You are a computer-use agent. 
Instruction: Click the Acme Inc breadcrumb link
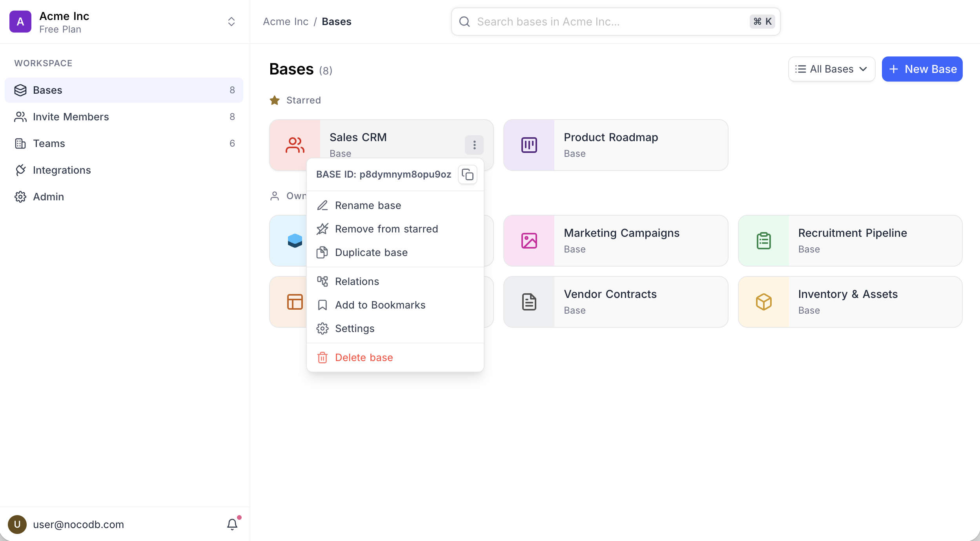tap(286, 22)
